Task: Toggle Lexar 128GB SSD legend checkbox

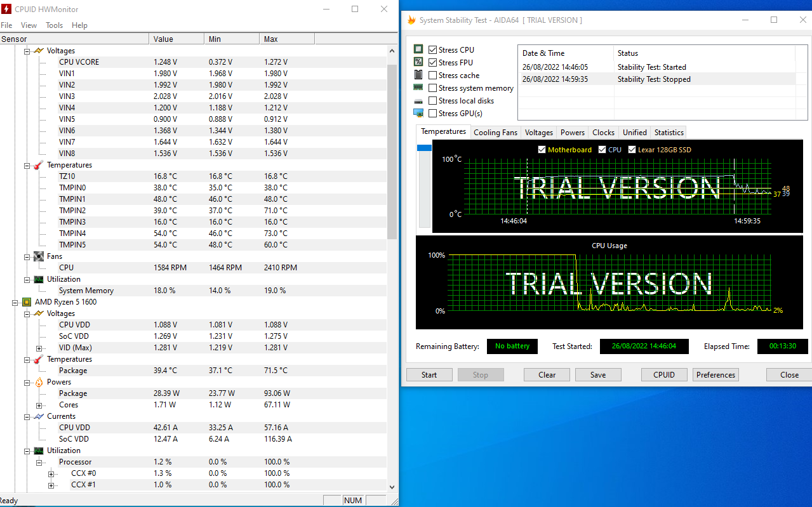Action: point(632,150)
